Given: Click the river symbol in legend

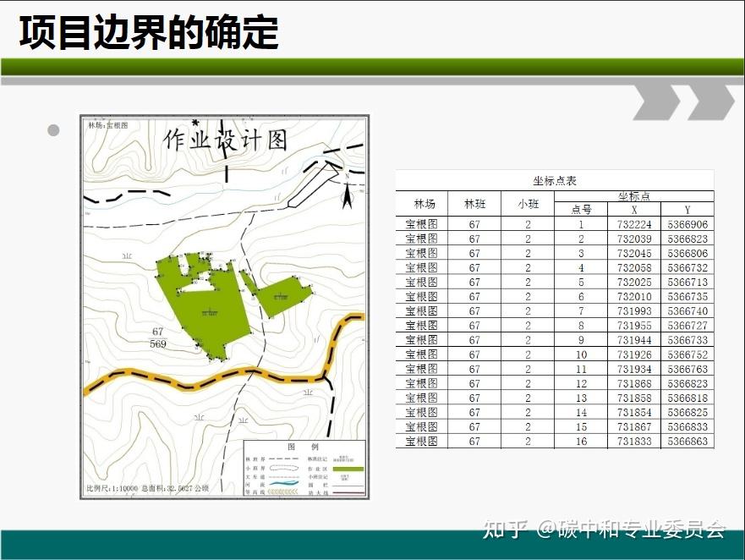Looking at the screenshot, I should click(x=284, y=485).
